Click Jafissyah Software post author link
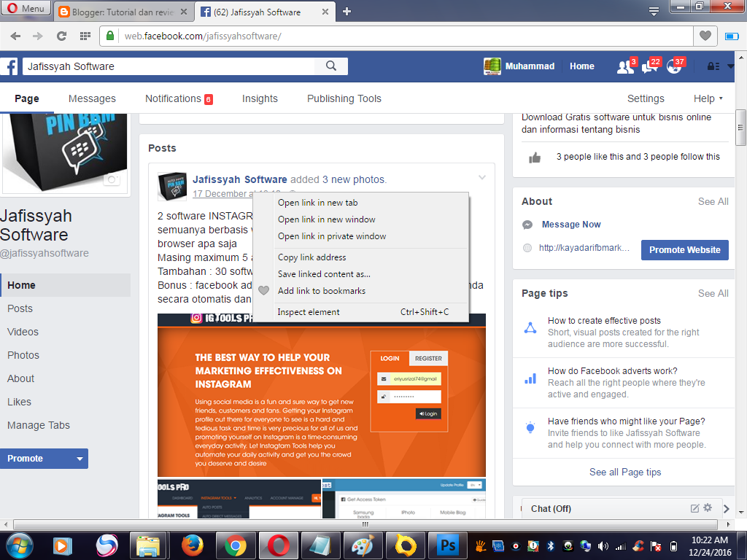Viewport: 747px width, 560px height. (x=239, y=179)
